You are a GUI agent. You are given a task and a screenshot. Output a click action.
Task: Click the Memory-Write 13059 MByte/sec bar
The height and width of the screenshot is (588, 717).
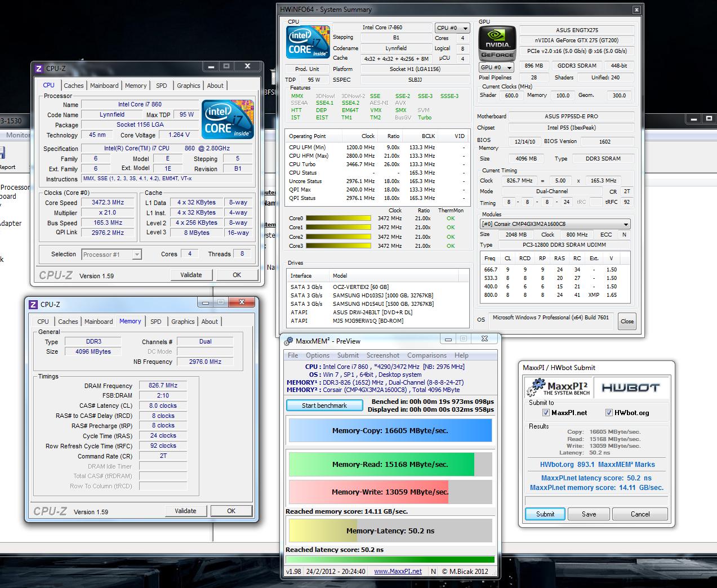pos(390,492)
